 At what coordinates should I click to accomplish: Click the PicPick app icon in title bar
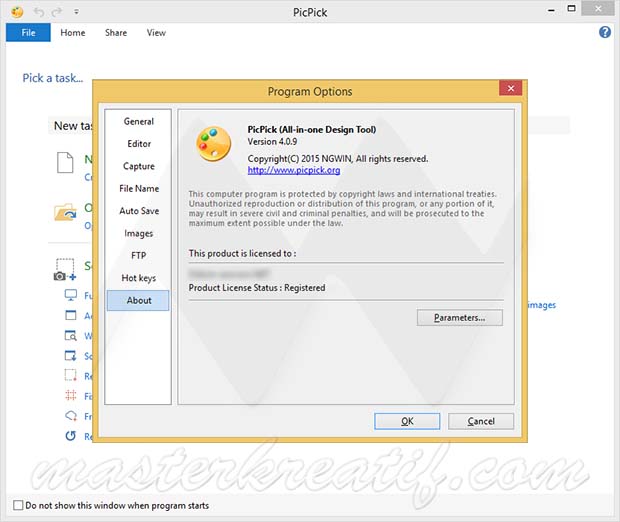click(17, 12)
